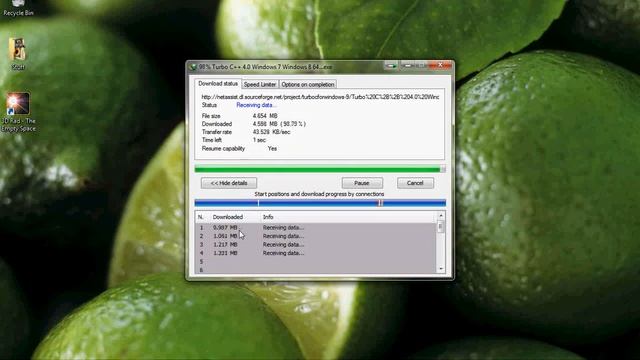
Task: Select connection number 4 row
Action: point(316,253)
